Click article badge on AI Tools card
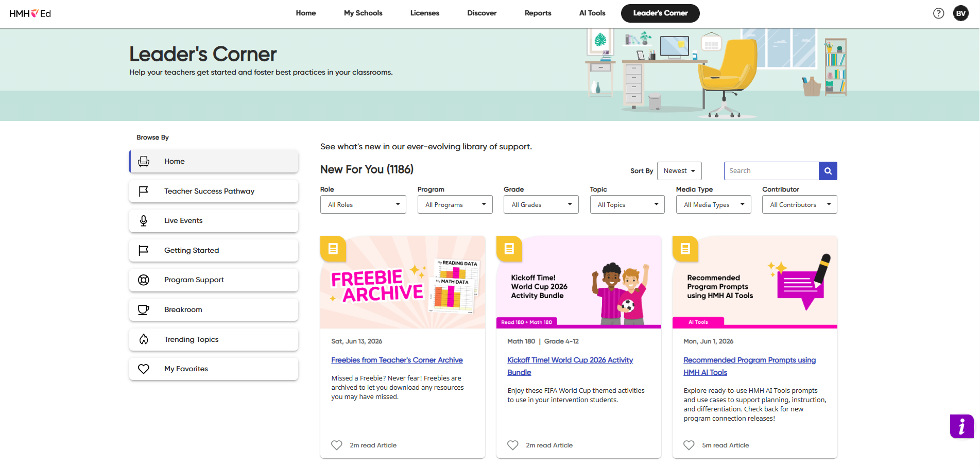This screenshot has width=980, height=467. click(x=685, y=249)
